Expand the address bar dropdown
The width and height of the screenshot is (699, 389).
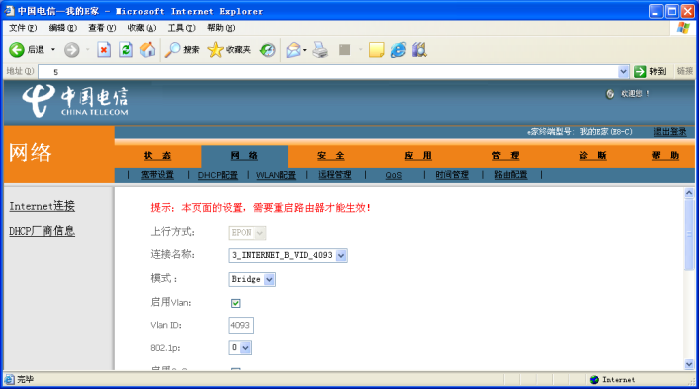623,71
